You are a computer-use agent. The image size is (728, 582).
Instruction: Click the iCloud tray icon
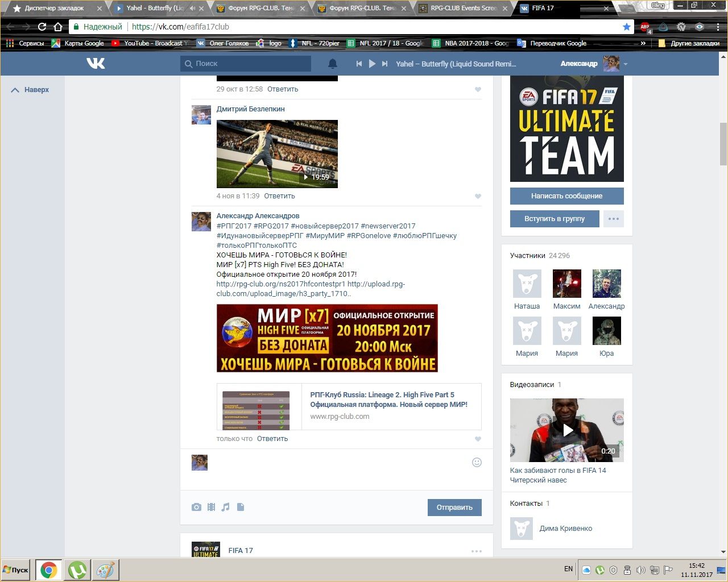point(586,570)
